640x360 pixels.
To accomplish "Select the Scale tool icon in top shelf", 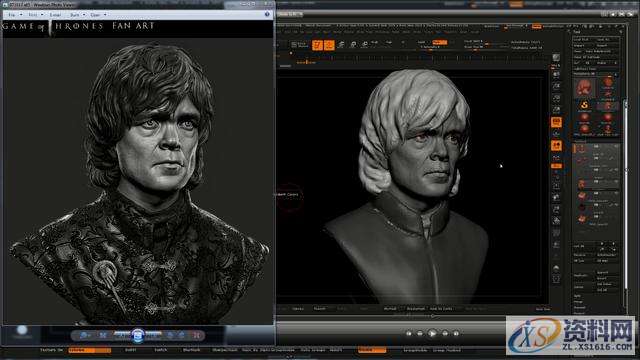I will click(353, 44).
